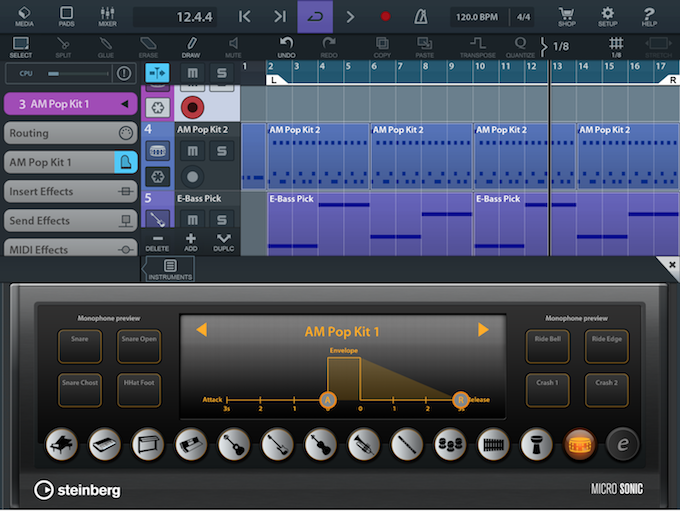Screen dimensions: 680x511
Task: Preview the Crash 1 pad
Action: (547, 390)
